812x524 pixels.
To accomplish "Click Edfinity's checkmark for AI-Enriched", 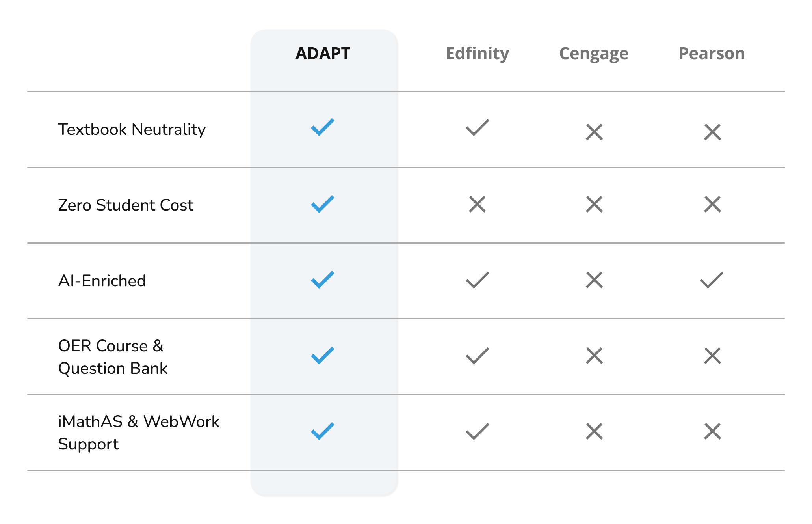I will point(477,280).
